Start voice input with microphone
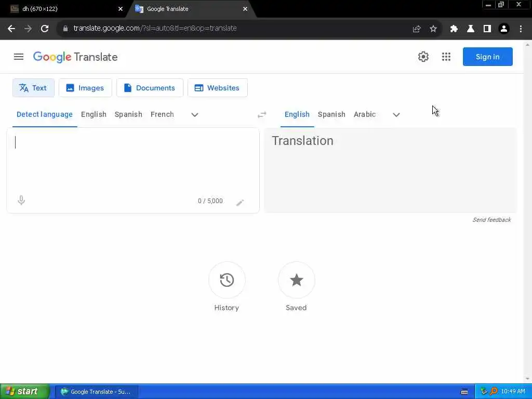This screenshot has height=399, width=532. pyautogui.click(x=21, y=200)
